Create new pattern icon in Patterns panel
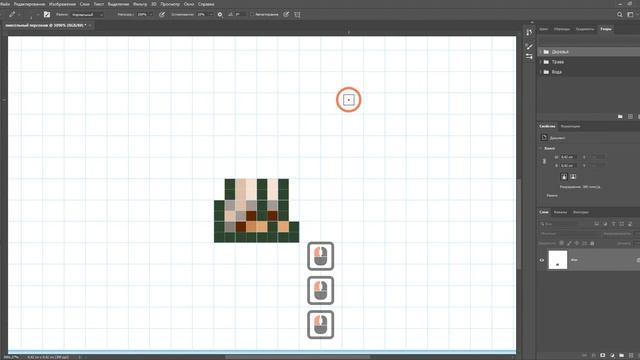This screenshot has height=360, width=640. 630,117
